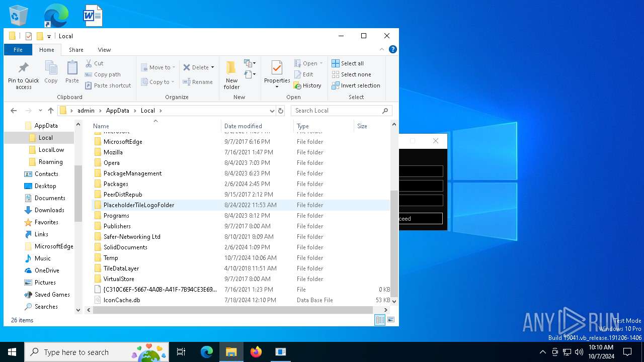The width and height of the screenshot is (644, 362).
Task: Sort by the Name column header
Action: [x=155, y=126]
